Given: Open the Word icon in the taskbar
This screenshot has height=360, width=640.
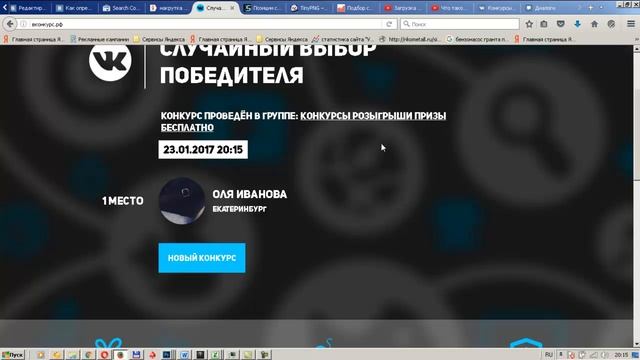Looking at the screenshot, I should coord(184,355).
